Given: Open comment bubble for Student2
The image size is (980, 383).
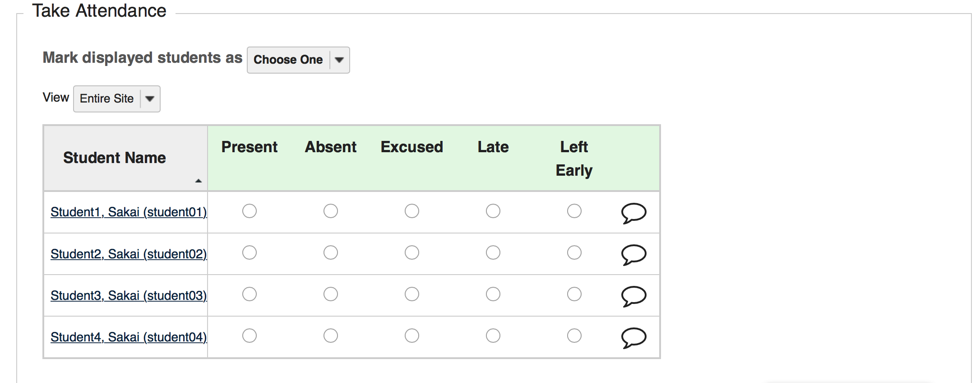Looking at the screenshot, I should pos(633,254).
